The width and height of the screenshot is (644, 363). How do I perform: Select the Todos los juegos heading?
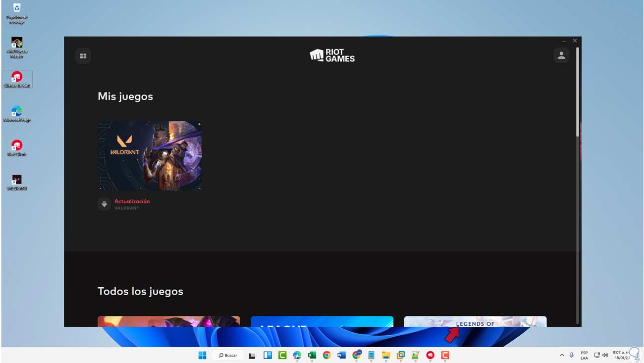(140, 291)
